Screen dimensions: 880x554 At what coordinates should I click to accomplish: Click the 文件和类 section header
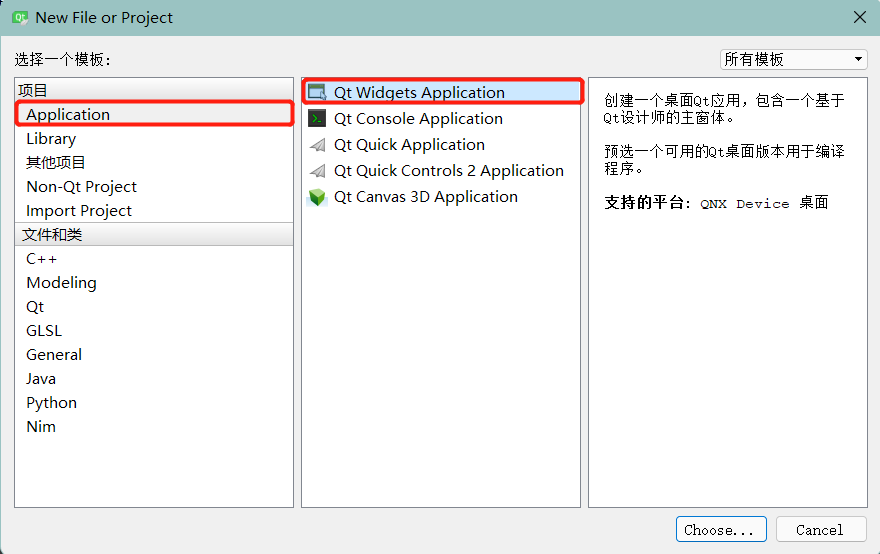[x=154, y=235]
